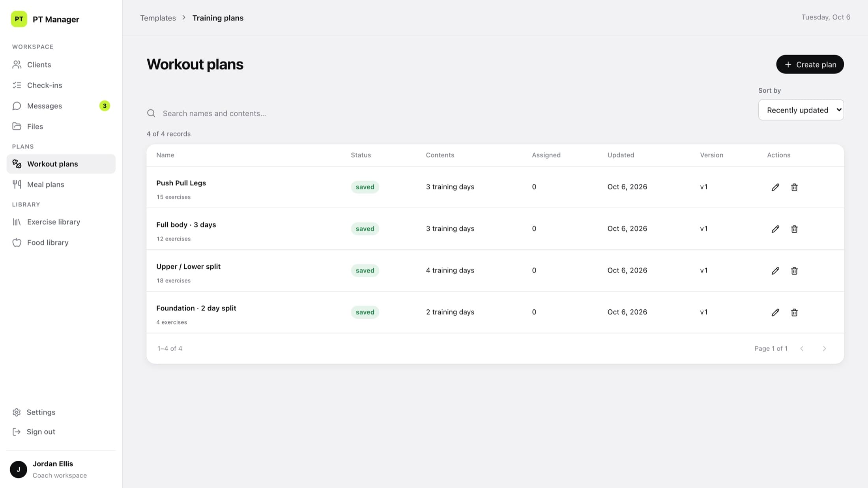Open the Sort by dropdown

click(x=801, y=110)
